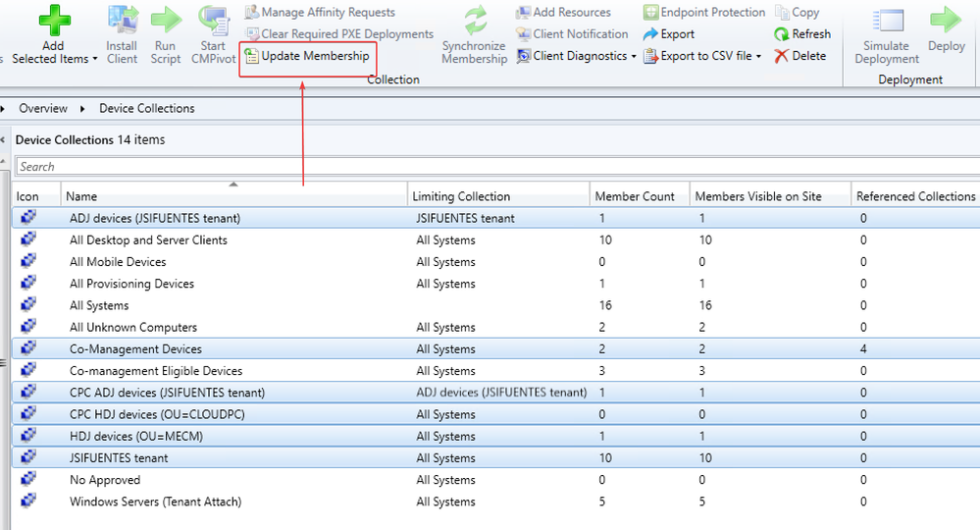Select HDJ devices (OU=MECM) row
980x530 pixels.
[x=496, y=436]
